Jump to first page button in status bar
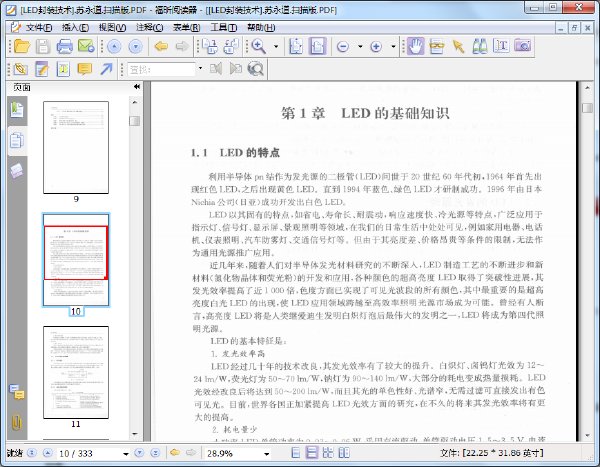The height and width of the screenshot is (467, 600). point(32,453)
